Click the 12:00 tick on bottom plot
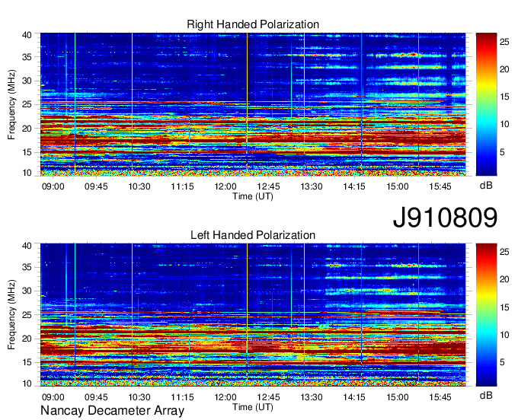 click(225, 397)
